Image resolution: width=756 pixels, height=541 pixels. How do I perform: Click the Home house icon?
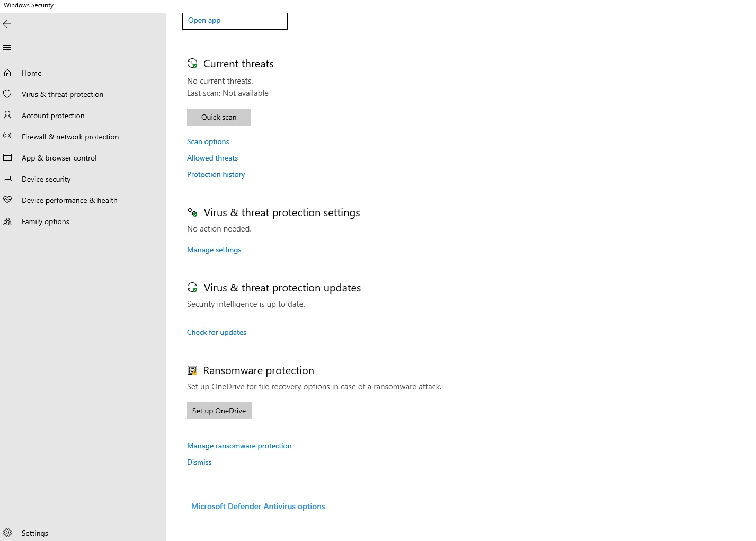tap(7, 73)
